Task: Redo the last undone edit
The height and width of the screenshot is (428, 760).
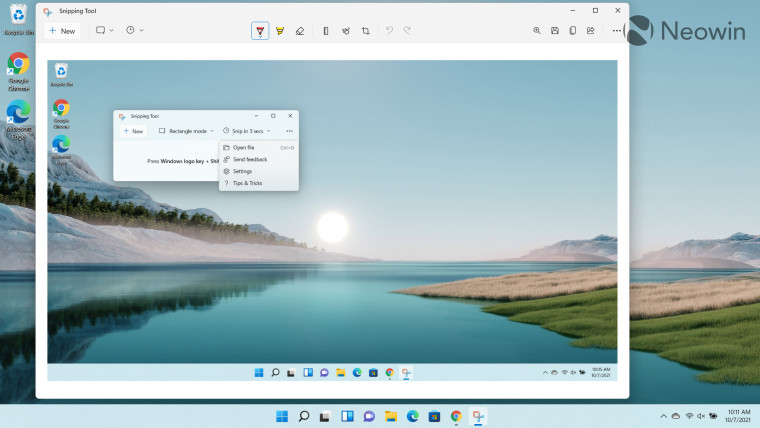Action: point(408,31)
